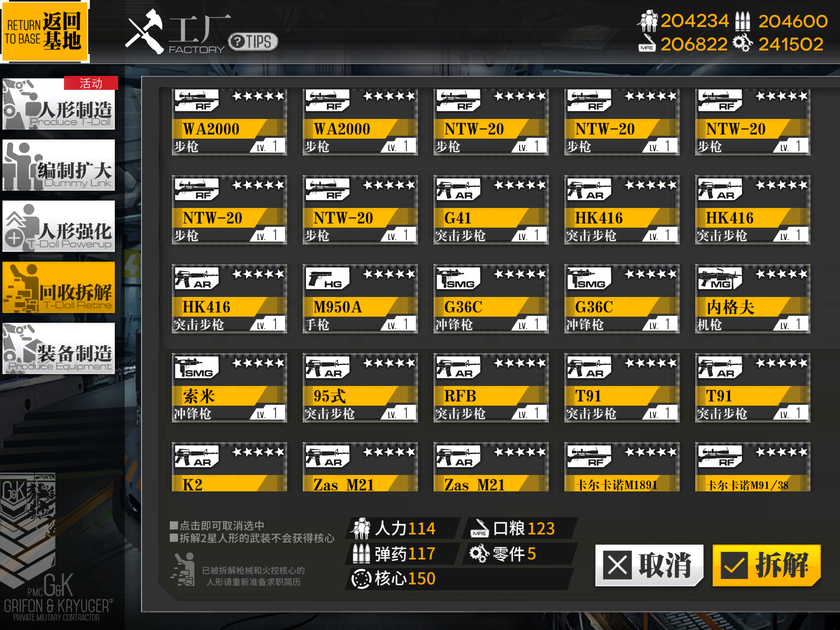
Task: Click the manpower resource icon in the top bar
Action: coord(648,21)
